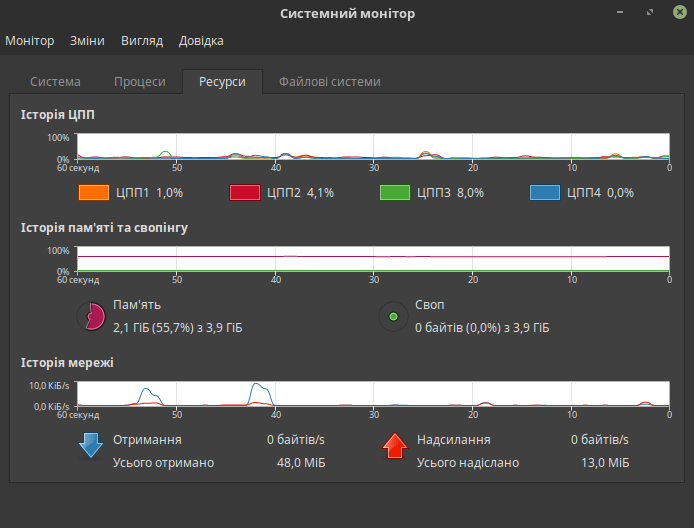Viewport: 694px width, 528px height.
Task: Switch to the Система tab
Action: (55, 82)
